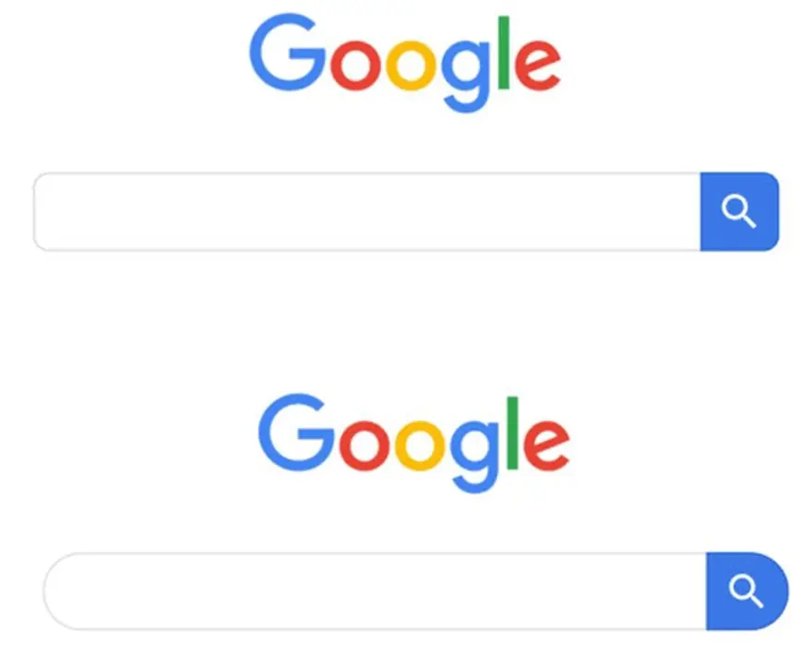Image resolution: width=812 pixels, height=651 pixels.
Task: Select the yellow o in the upper Google logo
Action: 412,65
